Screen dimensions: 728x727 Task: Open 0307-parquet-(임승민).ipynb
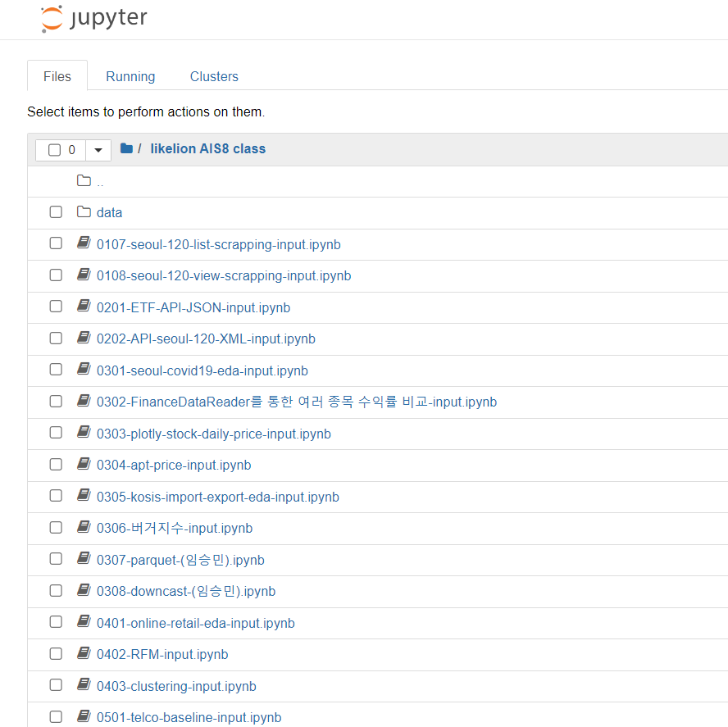pyautogui.click(x=180, y=560)
